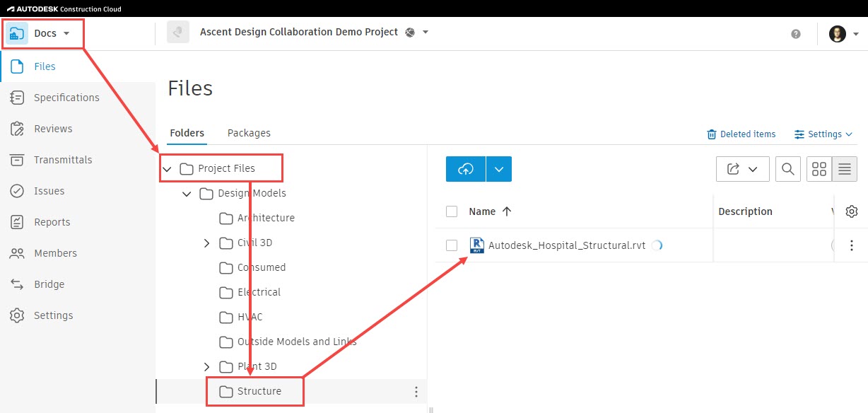Select the Outside Models and Links folder
The width and height of the screenshot is (868, 413).
[x=297, y=342]
